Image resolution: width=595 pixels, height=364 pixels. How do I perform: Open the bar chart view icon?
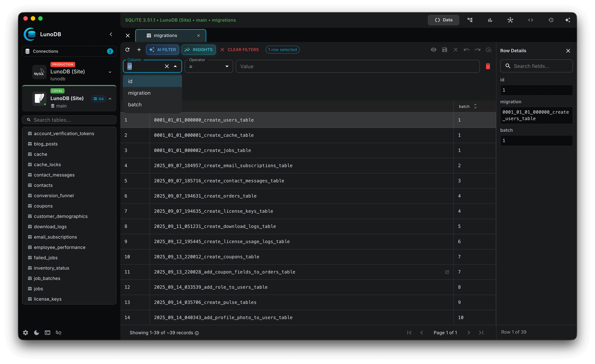pos(490,20)
